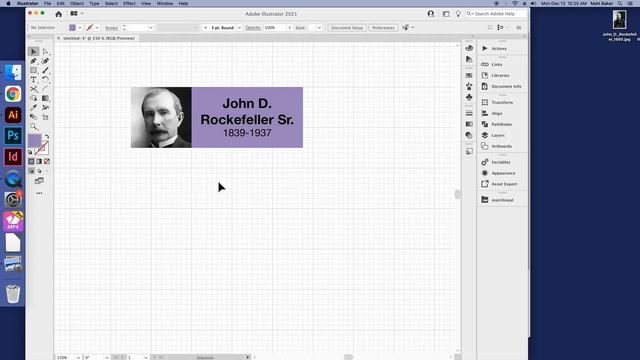Open the Object menu
Screen dimensions: 640x360
tap(77, 3)
